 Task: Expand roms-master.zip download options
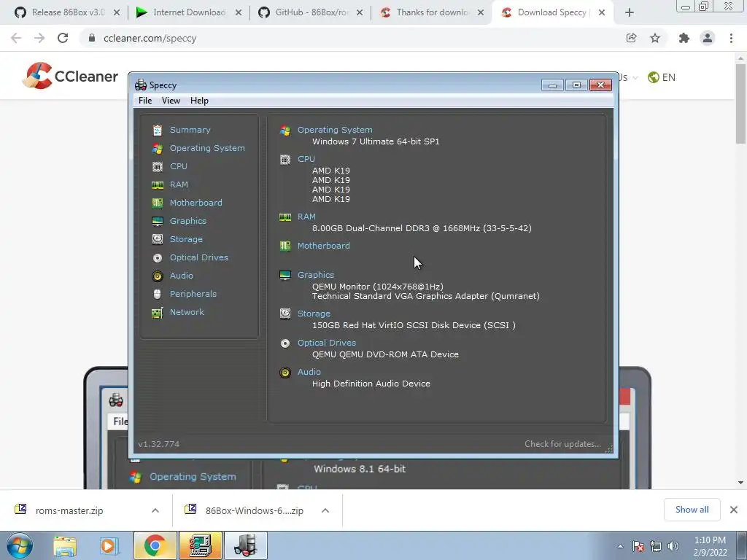[x=155, y=510]
